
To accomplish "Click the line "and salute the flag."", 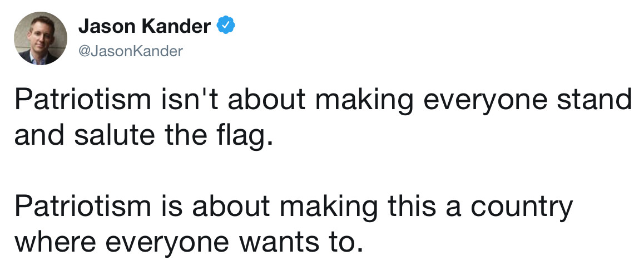I will click(x=143, y=134).
